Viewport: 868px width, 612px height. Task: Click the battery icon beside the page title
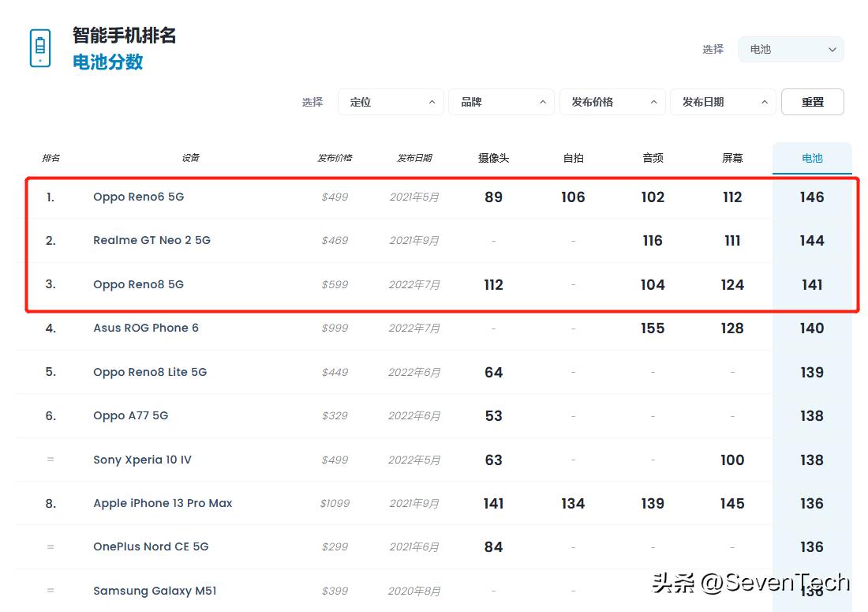[39, 47]
